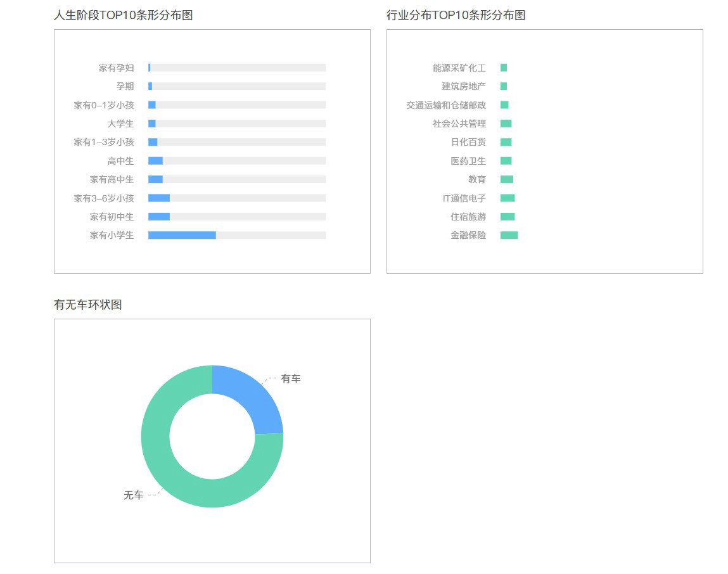Select the 大学生 label in life-stage chart

tap(120, 124)
